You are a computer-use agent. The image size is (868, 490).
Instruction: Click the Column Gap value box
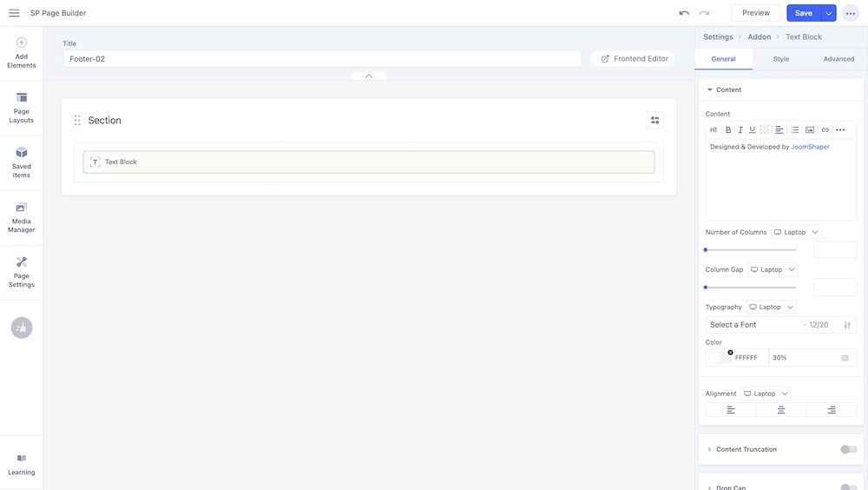(835, 287)
